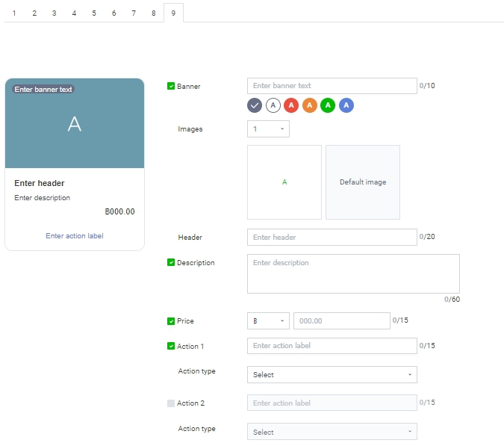Screen dimensions: 504x446
Task: Uncheck the Action 1 checkbox
Action: (x=171, y=346)
